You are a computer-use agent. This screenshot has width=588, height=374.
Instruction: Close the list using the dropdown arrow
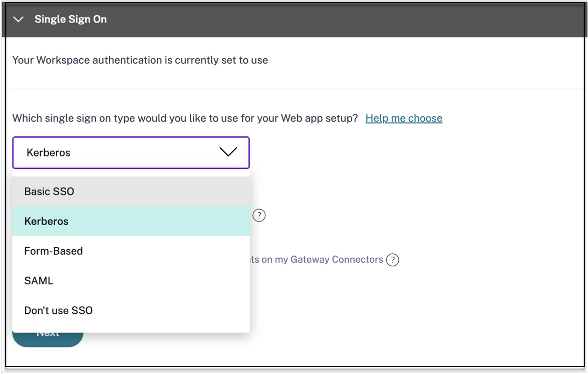pos(228,152)
